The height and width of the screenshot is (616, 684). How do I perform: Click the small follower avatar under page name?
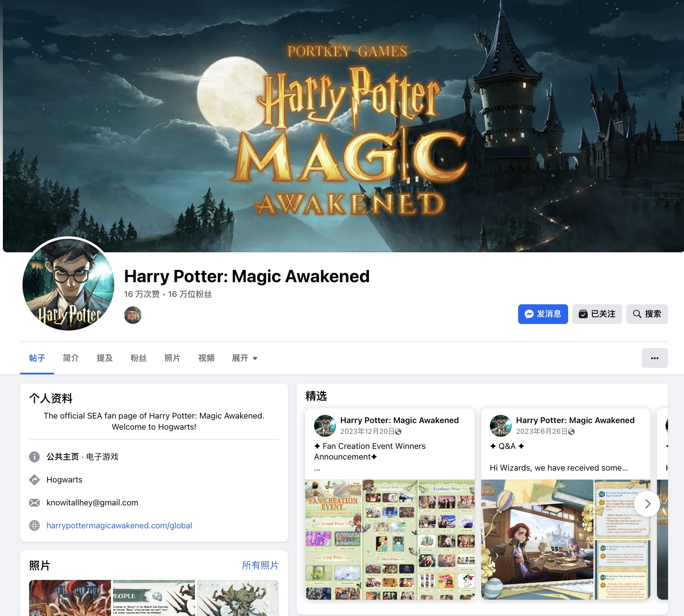pos(133,315)
